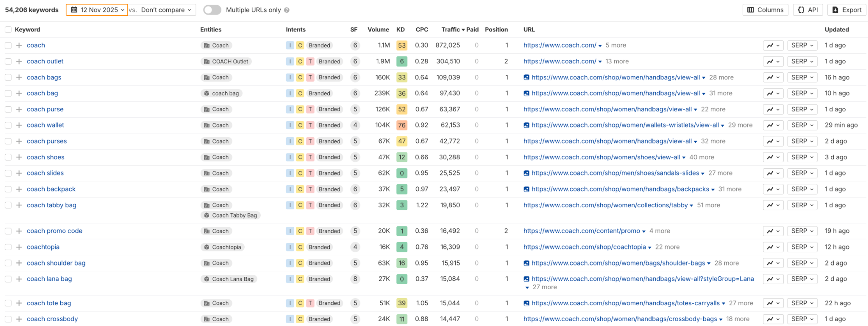Open trend chart button for coach purse
Viewport: 868px width, 326px height.
(773, 109)
